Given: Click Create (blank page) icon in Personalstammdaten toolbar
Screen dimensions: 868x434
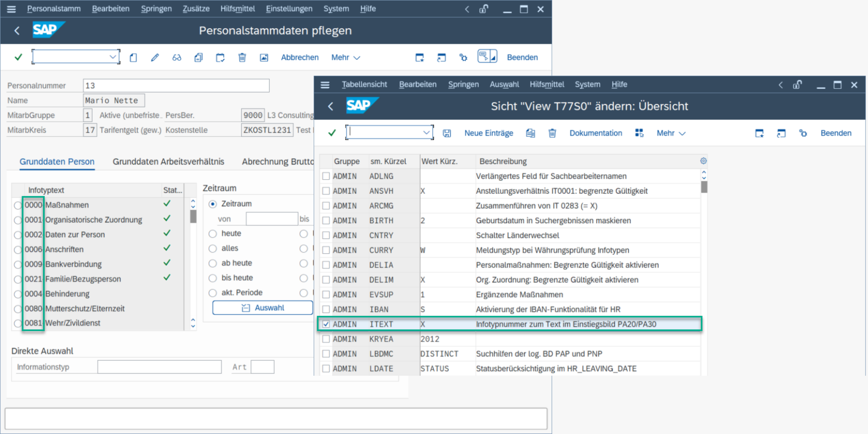Looking at the screenshot, I should [133, 57].
